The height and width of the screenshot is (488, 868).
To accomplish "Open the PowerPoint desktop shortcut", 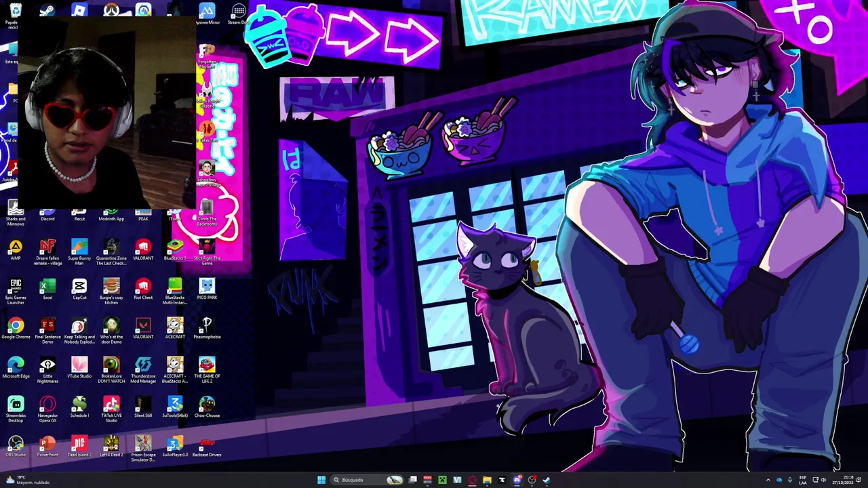I will tap(47, 446).
